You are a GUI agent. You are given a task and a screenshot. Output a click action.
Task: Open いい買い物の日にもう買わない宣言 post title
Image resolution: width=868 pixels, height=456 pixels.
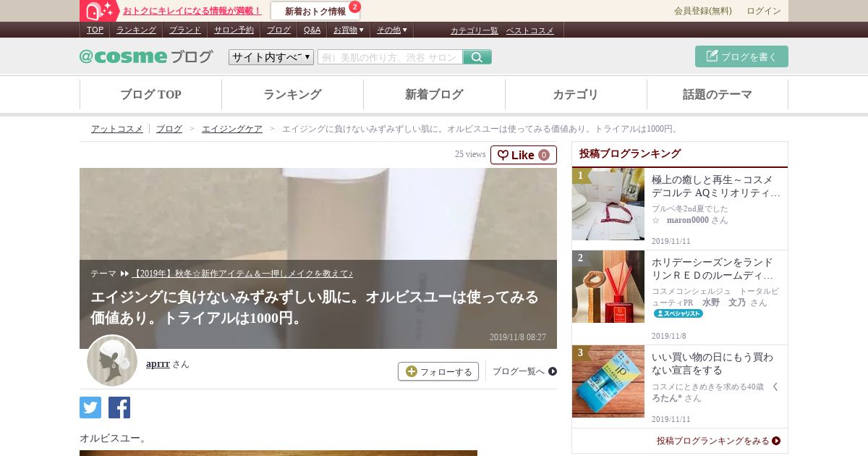712,364
